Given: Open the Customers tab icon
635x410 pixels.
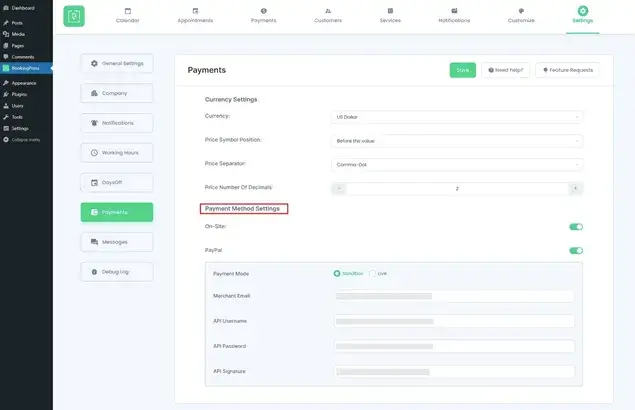Looking at the screenshot, I should [328, 11].
